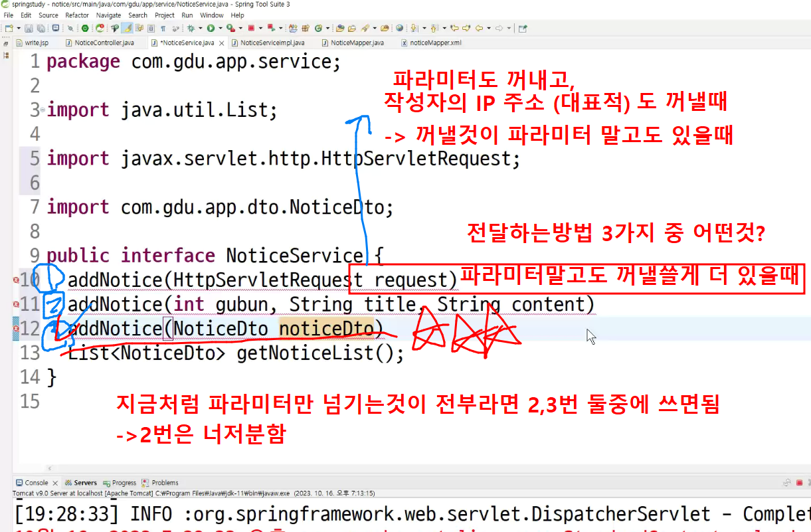Open the Search menu
Image resolution: width=811 pixels, height=532 pixels.
[138, 15]
